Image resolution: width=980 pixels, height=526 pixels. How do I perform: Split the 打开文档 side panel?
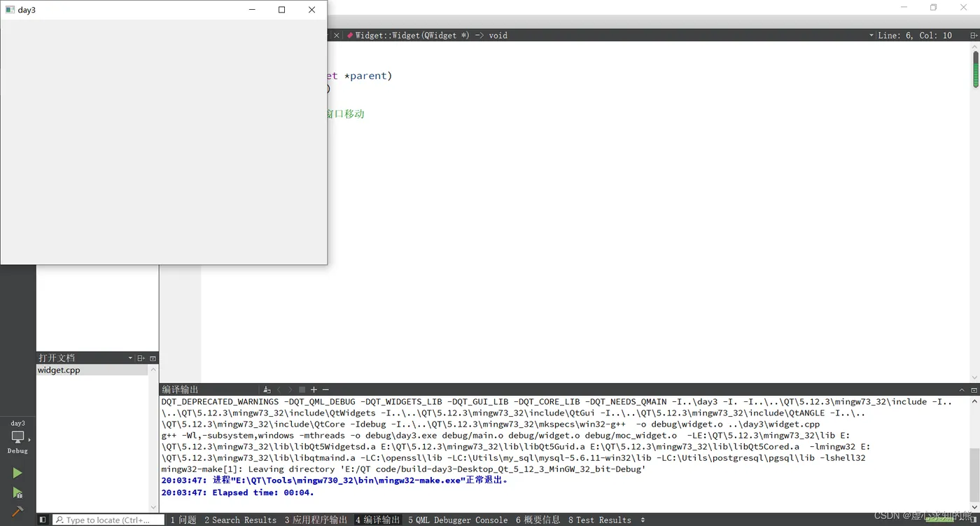pyautogui.click(x=141, y=358)
